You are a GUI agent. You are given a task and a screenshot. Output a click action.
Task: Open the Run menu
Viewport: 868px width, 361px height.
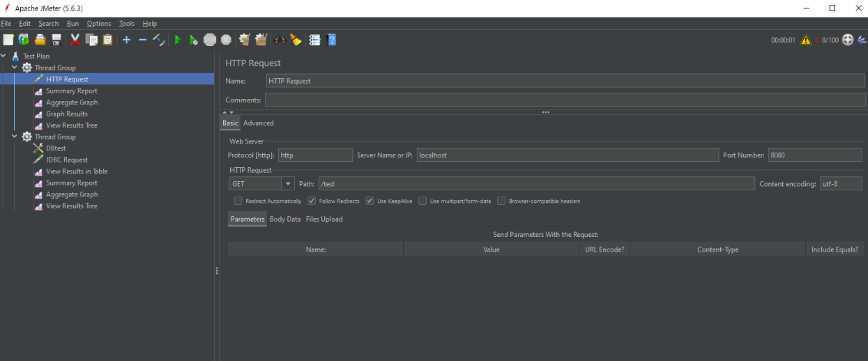[x=73, y=24]
